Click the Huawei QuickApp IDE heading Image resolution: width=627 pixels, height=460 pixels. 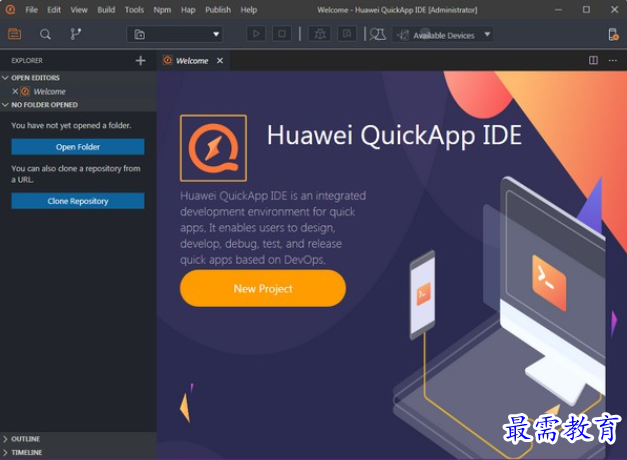pyautogui.click(x=394, y=136)
